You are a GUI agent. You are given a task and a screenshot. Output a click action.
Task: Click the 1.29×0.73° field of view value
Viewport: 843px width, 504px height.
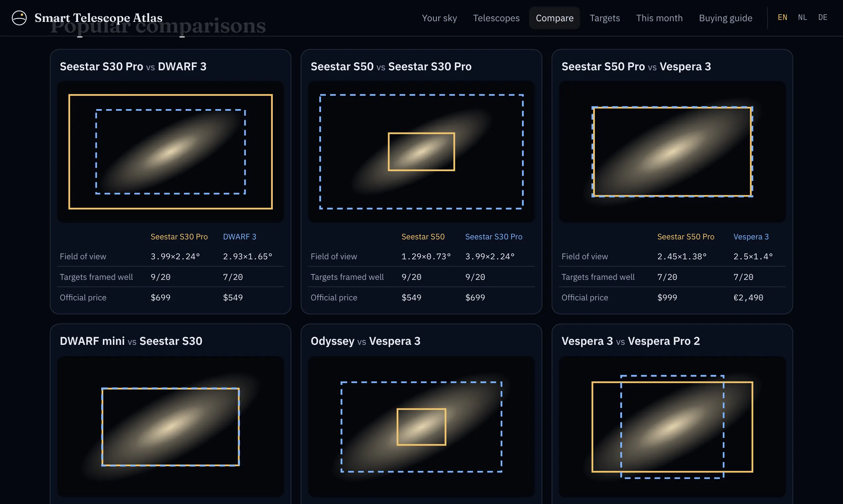426,256
